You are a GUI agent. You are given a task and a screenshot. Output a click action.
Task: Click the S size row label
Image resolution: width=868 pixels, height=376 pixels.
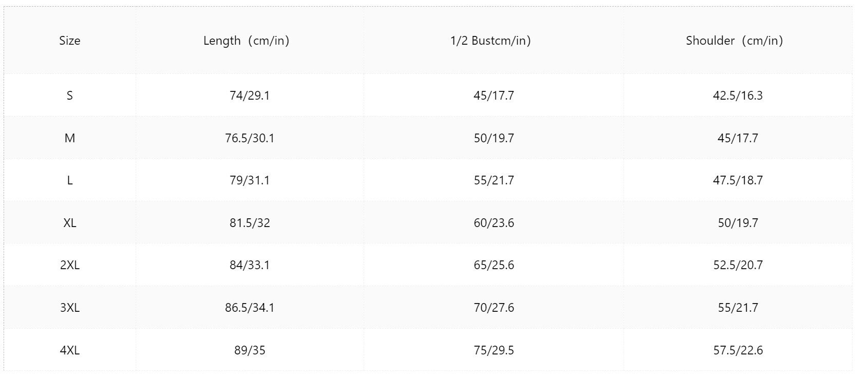pos(70,95)
